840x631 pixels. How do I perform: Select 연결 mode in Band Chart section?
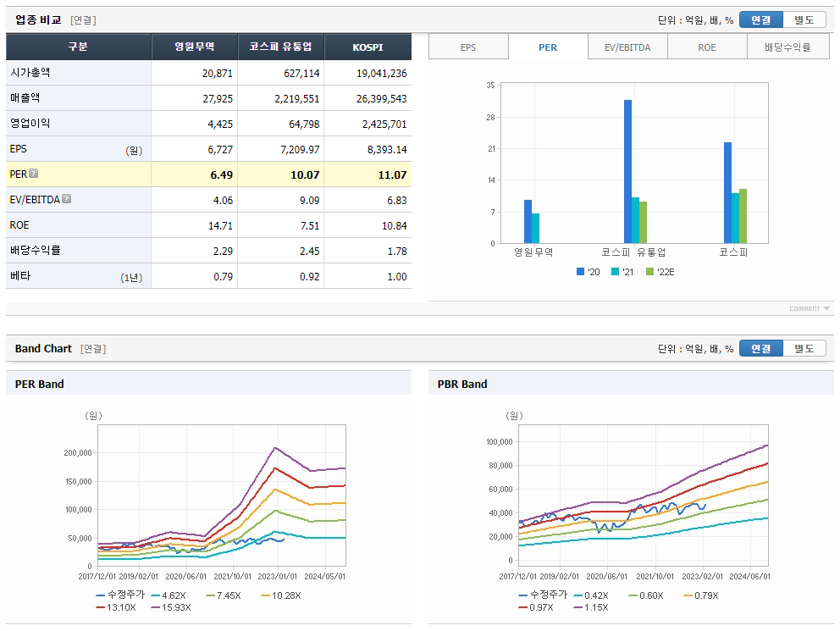pyautogui.click(x=761, y=347)
